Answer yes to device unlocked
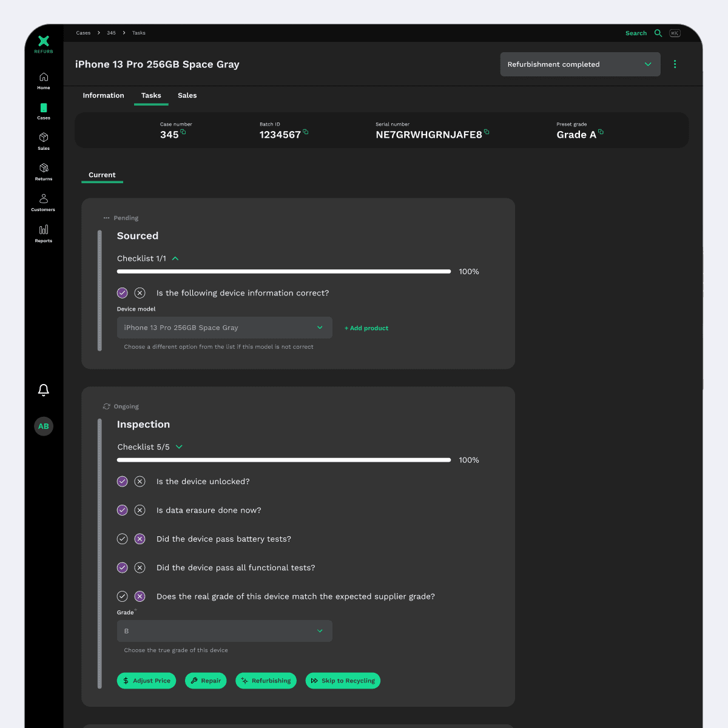This screenshot has height=728, width=728. coord(123,482)
